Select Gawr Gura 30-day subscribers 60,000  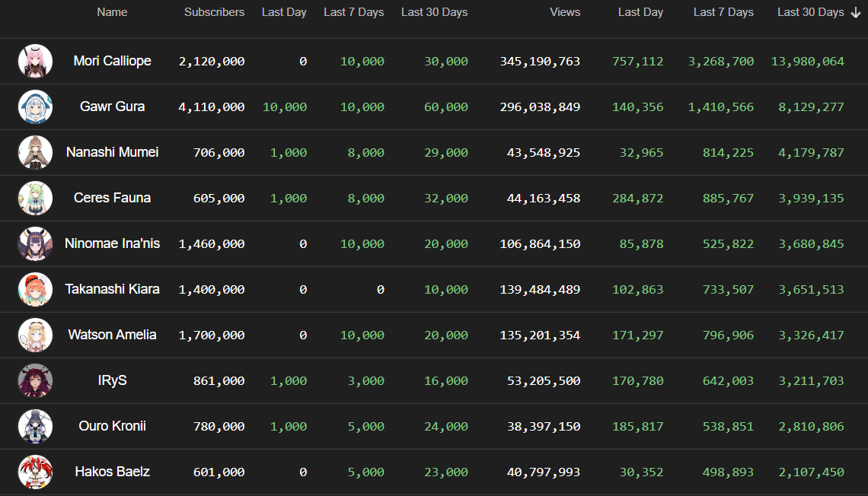point(446,107)
